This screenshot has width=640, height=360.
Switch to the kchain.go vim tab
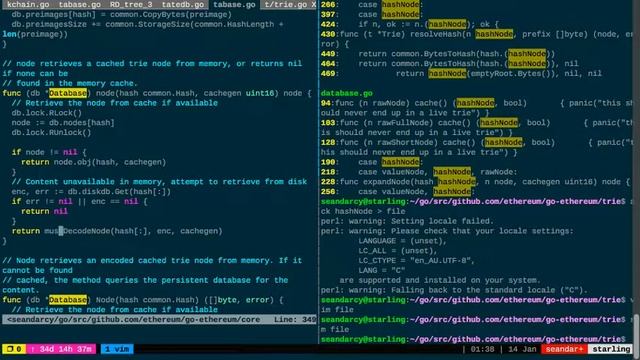pyautogui.click(x=28, y=4)
